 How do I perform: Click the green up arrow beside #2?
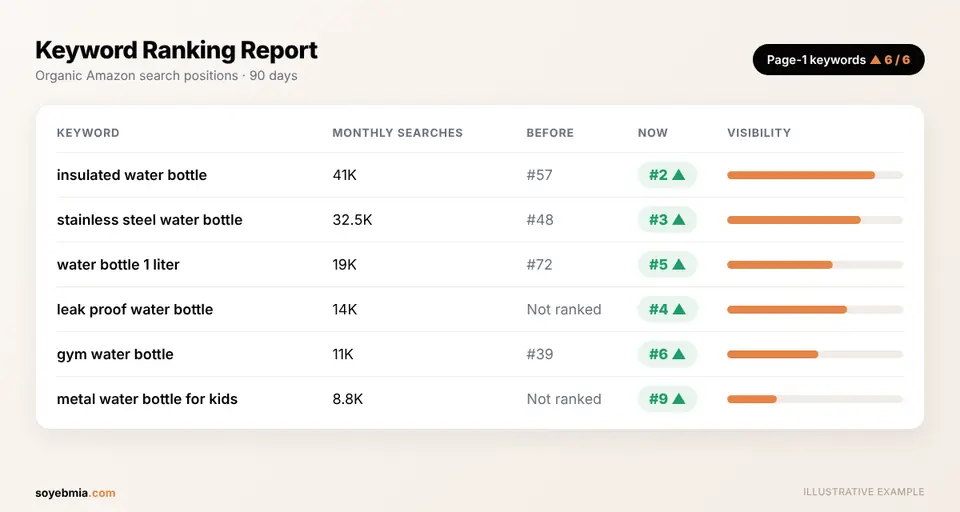[678, 175]
